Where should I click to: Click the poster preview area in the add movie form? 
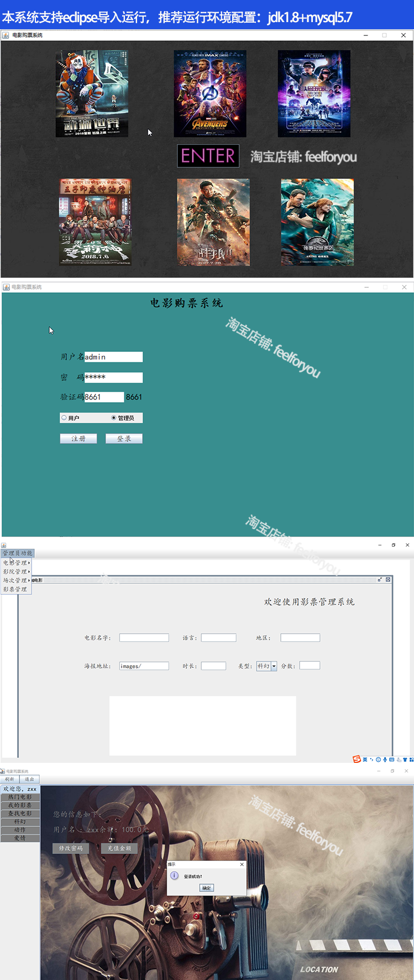tap(203, 726)
